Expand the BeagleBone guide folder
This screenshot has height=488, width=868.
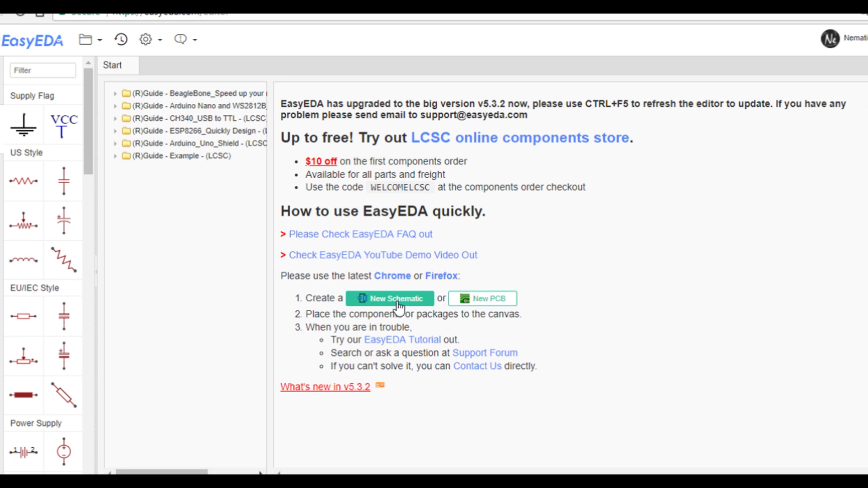tap(115, 94)
